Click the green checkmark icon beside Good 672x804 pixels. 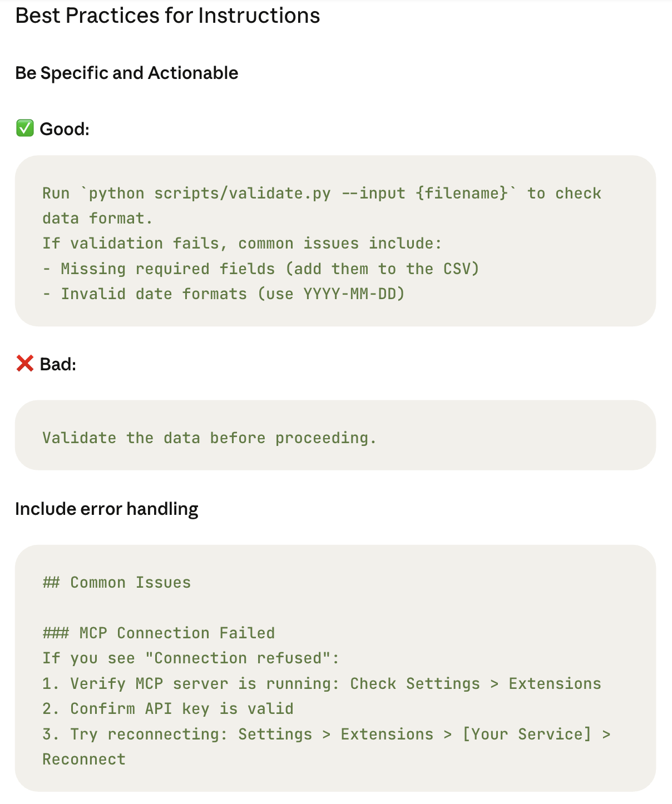tap(25, 128)
